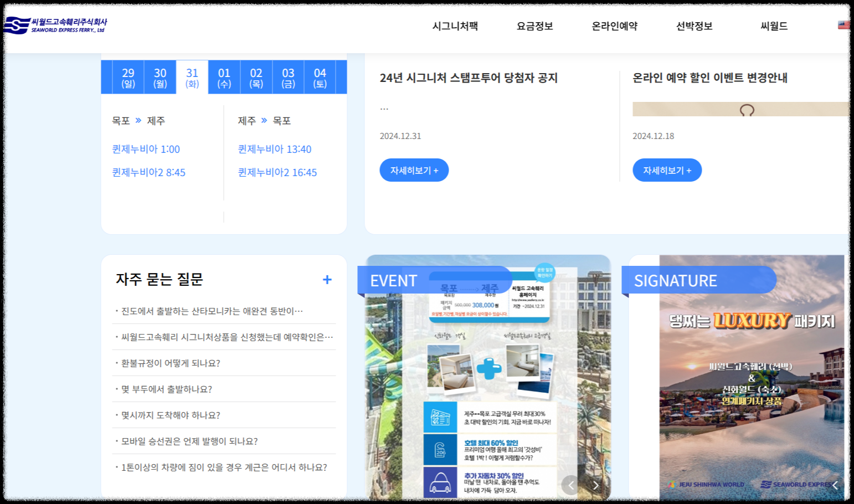Viewport: 854px width, 504px height.
Task: Expand FAQ list using the plus icon
Action: click(x=327, y=280)
